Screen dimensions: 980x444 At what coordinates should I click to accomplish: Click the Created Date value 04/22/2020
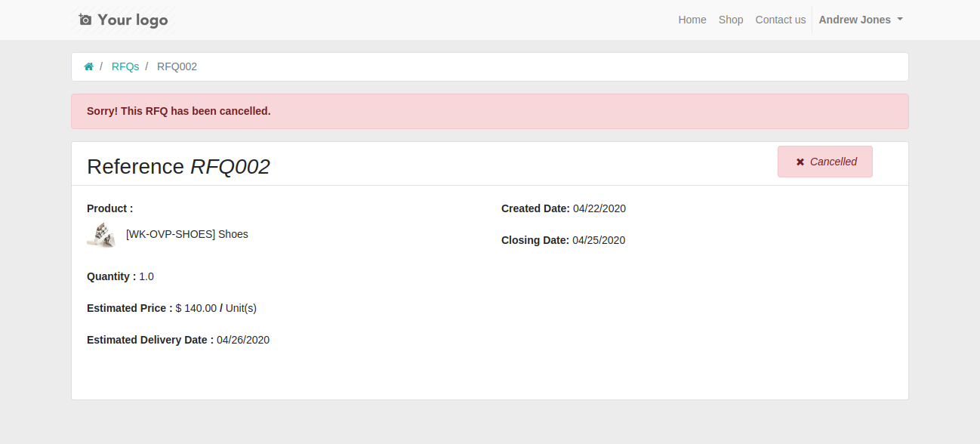tap(599, 208)
